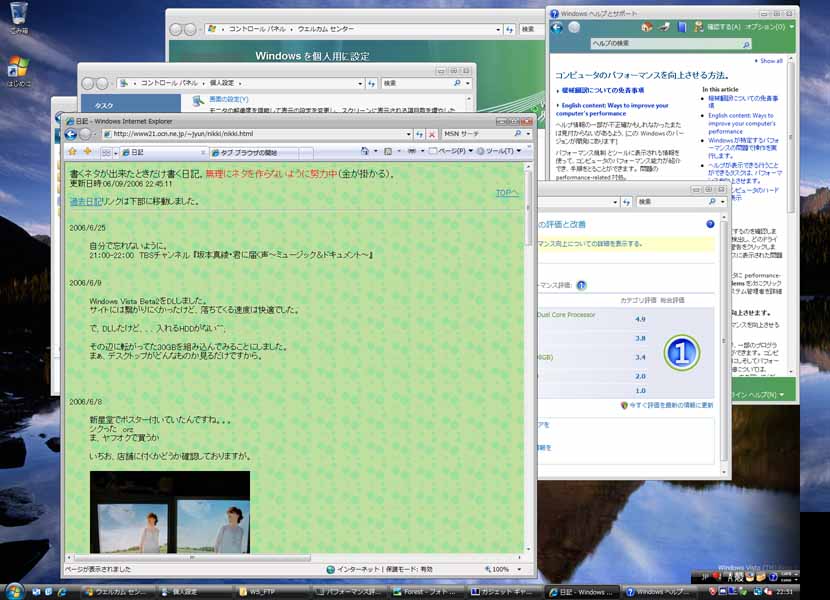Image resolution: width=830 pixels, height=600 pixels.
Task: Open address dropdown in the Personalization window
Action: (x=360, y=84)
